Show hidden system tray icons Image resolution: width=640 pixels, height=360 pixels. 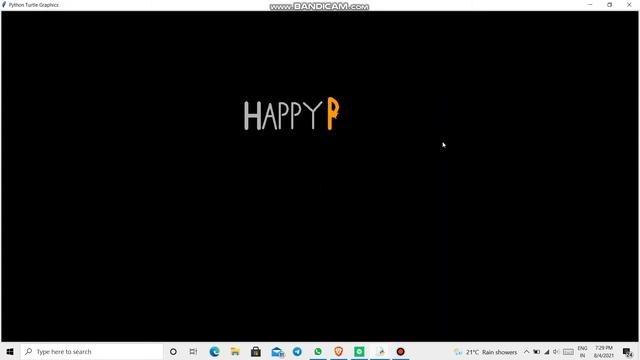point(527,352)
